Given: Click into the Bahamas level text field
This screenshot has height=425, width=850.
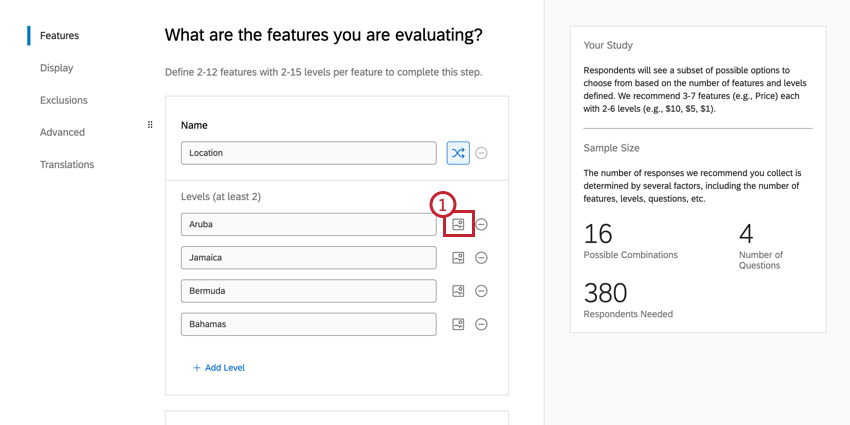Looking at the screenshot, I should point(308,324).
